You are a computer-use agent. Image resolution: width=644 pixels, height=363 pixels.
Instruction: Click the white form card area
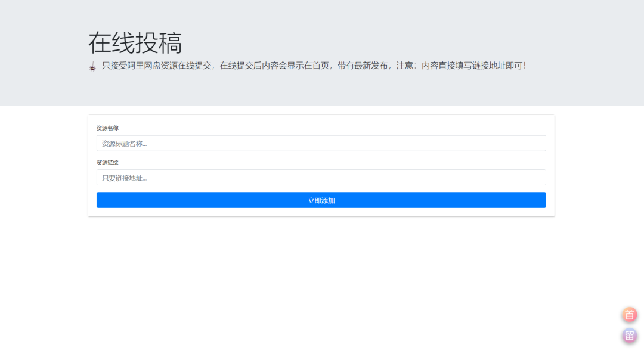(321, 166)
